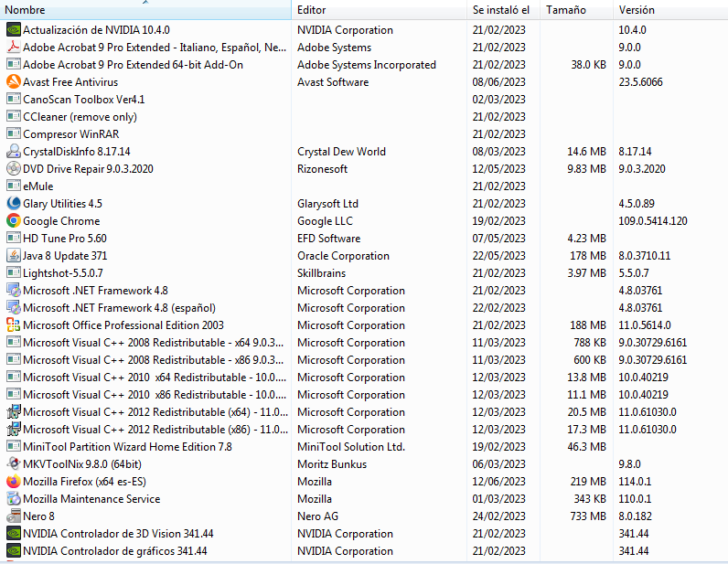Sort the list by the Nombre column header
The width and height of the screenshot is (728, 564).
click(145, 10)
